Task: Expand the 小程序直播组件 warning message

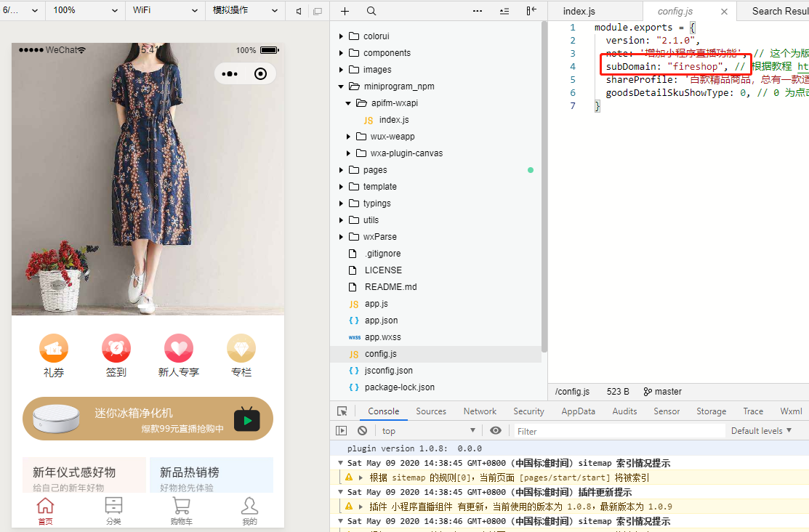Action: pos(361,507)
